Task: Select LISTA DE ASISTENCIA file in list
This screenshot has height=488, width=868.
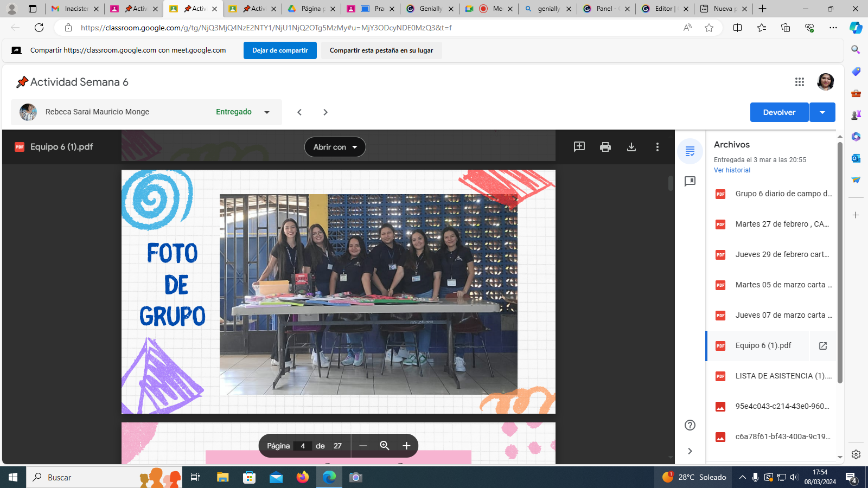Action: tap(783, 376)
